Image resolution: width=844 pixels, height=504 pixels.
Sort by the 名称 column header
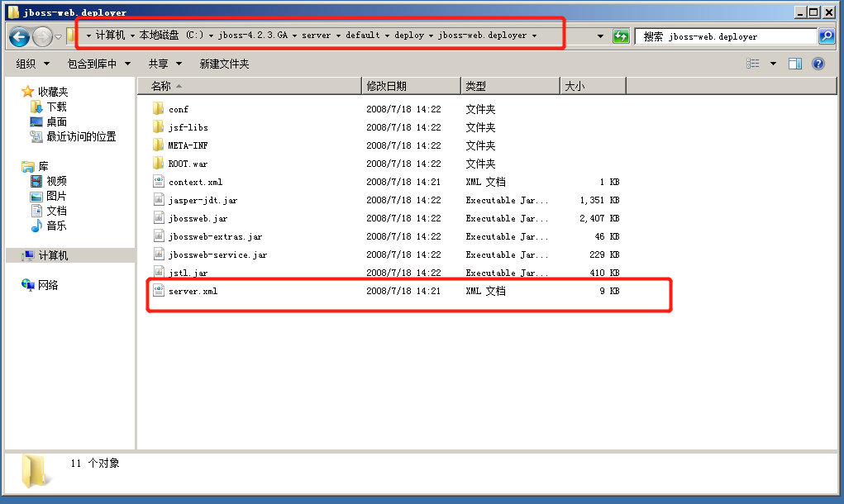pyautogui.click(x=250, y=86)
